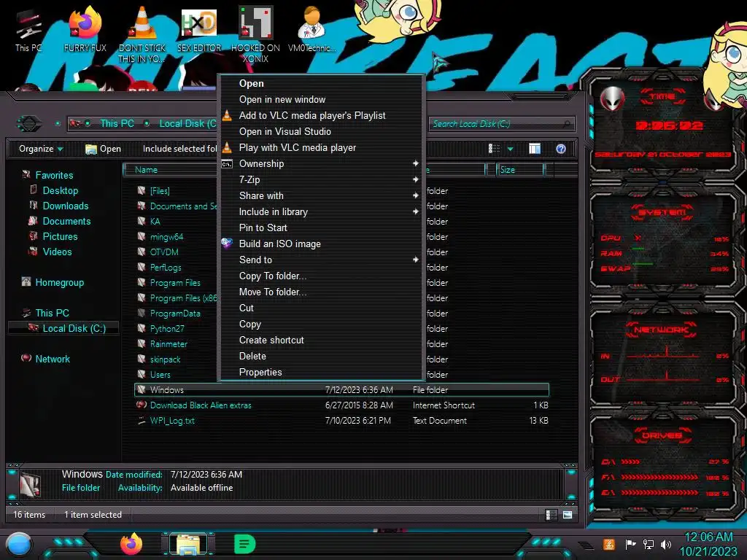Viewport: 747px width, 560px height.
Task: Select the Python27 folder
Action: [x=167, y=329]
